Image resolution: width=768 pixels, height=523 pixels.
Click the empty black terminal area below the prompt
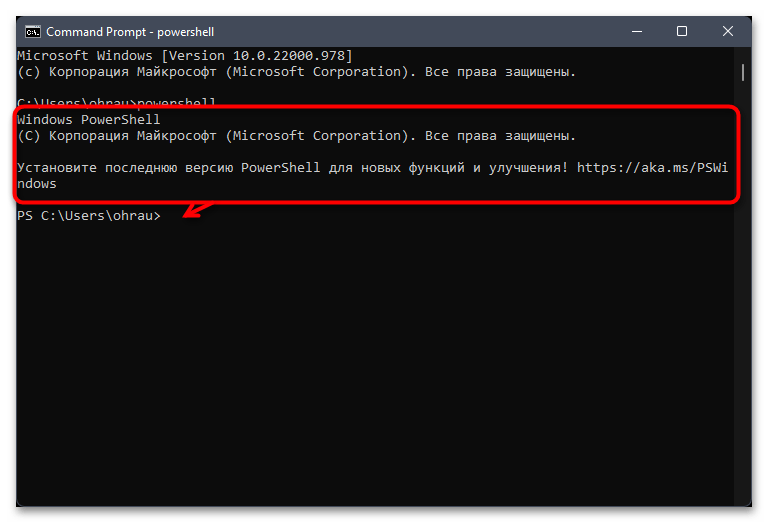[375, 362]
